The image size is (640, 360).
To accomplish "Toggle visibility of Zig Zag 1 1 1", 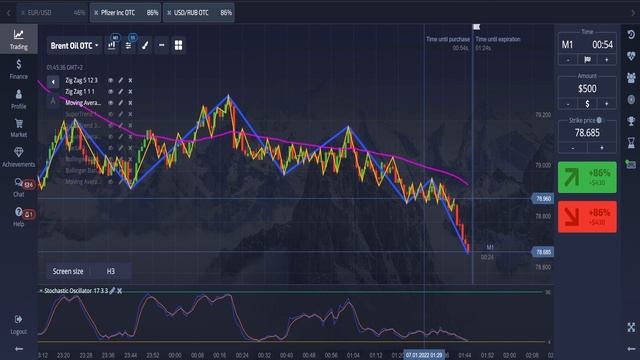I will [111, 91].
